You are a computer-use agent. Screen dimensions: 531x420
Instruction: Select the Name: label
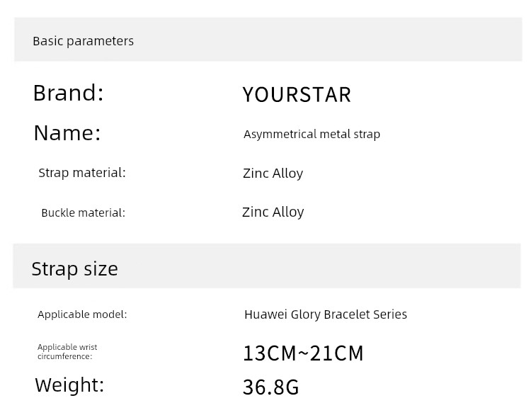coord(67,132)
